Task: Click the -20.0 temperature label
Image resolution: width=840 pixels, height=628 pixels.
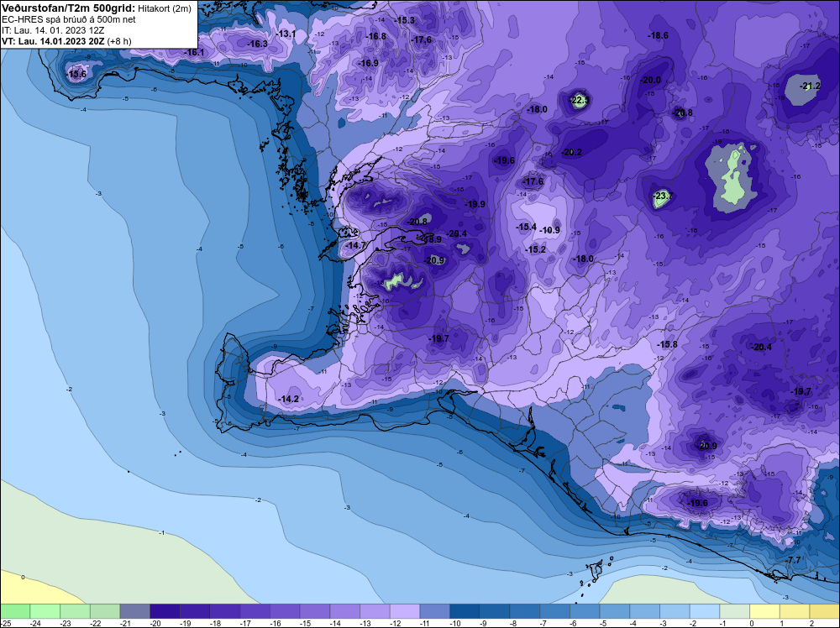Action: coord(650,81)
